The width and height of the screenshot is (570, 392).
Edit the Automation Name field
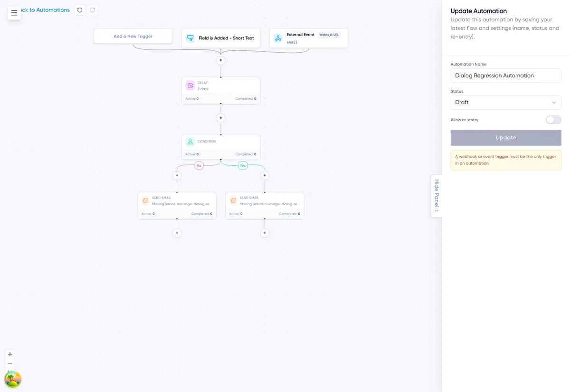(x=506, y=76)
